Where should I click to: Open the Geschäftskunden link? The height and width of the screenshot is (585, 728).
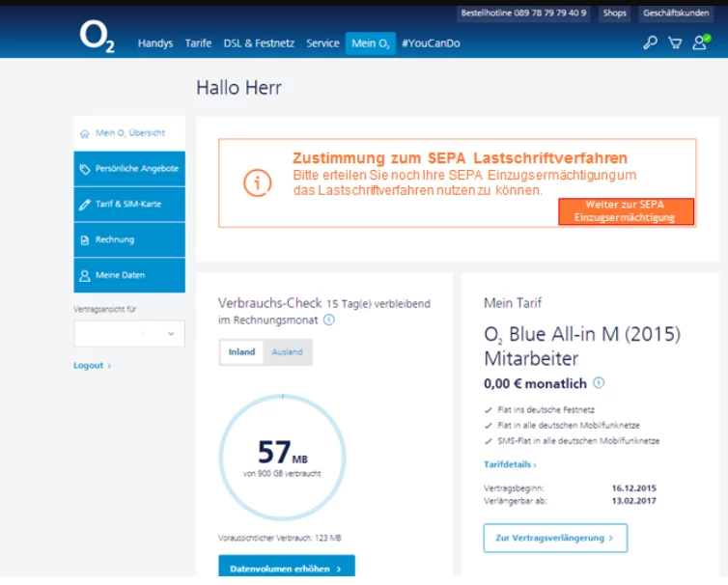[676, 13]
